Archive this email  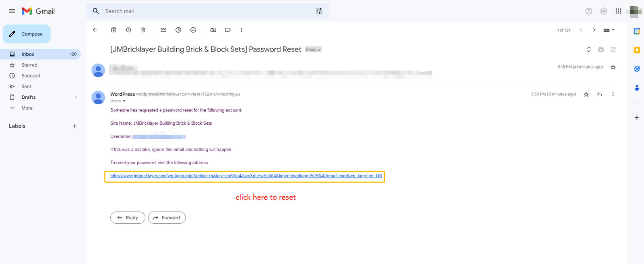coord(114,30)
